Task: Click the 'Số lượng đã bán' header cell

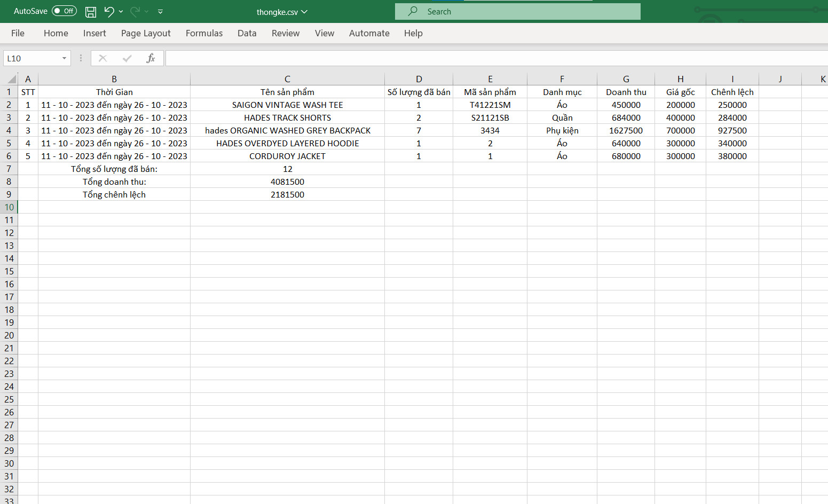Action: (419, 92)
